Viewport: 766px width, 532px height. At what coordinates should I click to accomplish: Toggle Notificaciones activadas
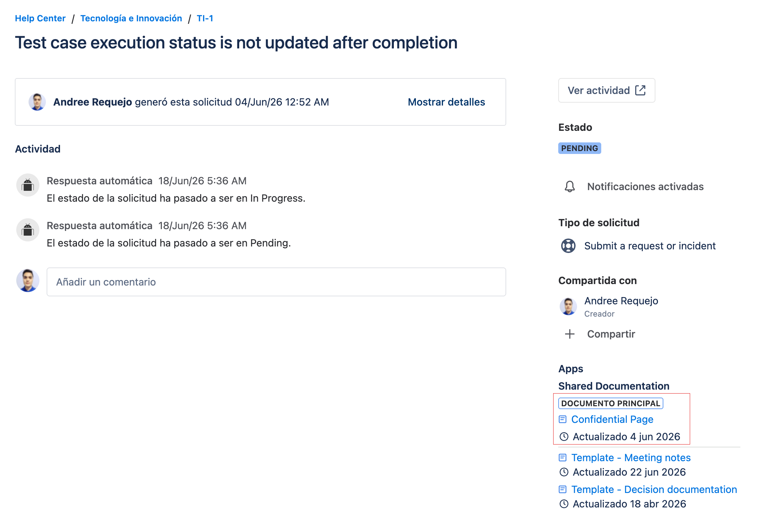point(634,186)
